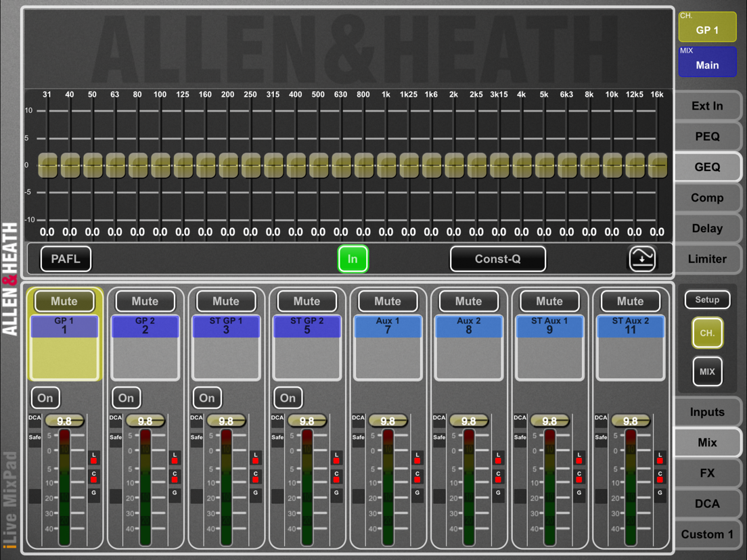Click the 2k GEQ fader

(x=454, y=165)
